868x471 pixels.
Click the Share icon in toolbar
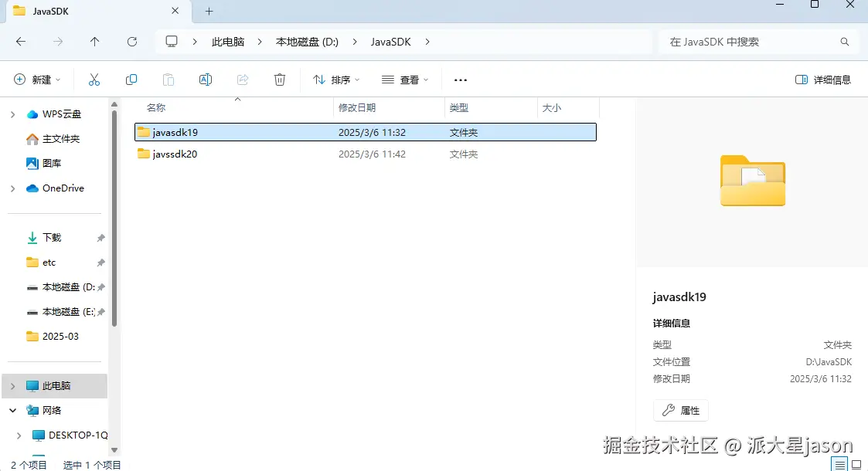(x=243, y=80)
